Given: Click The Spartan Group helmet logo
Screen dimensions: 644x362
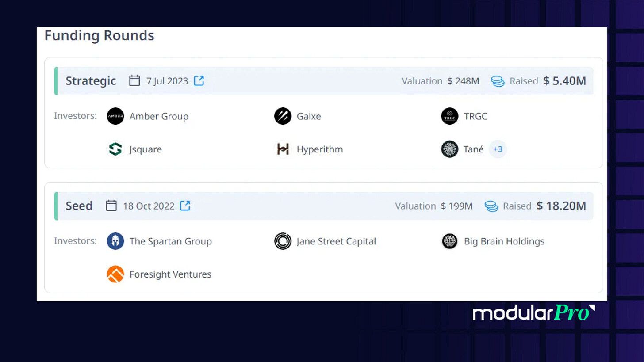Looking at the screenshot, I should [x=115, y=241].
